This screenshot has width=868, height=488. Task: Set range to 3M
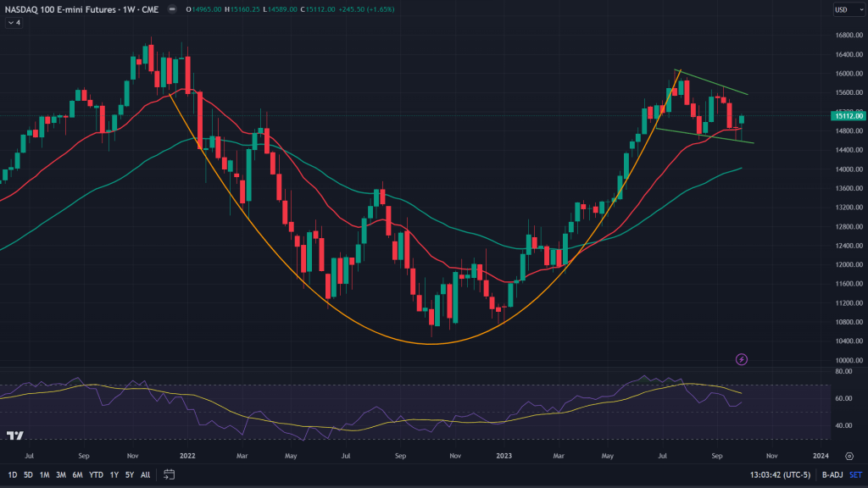(60, 474)
